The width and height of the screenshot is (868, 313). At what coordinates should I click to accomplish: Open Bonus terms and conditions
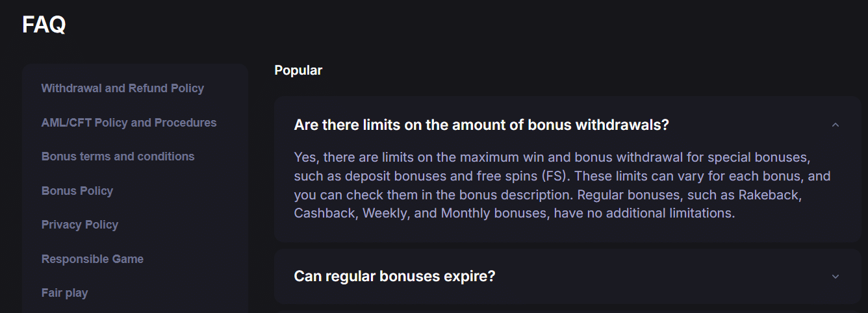pos(118,156)
